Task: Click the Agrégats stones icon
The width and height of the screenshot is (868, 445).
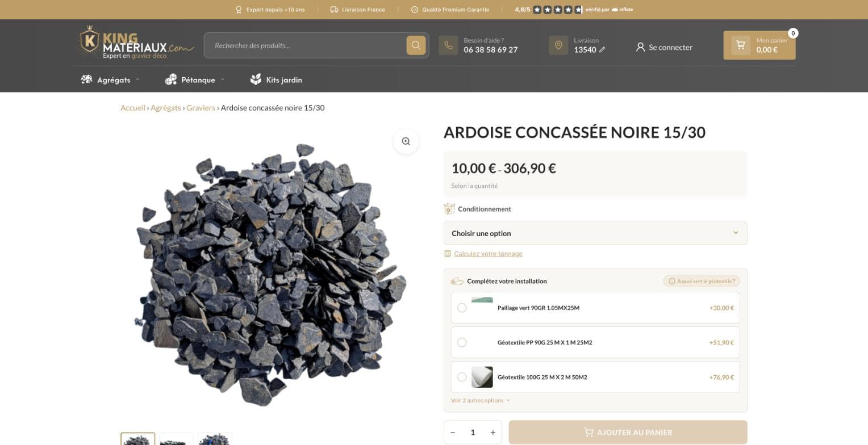Action: 86,79
